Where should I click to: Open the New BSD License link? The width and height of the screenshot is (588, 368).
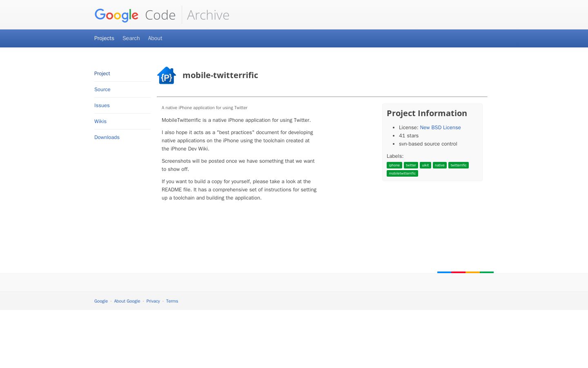pyautogui.click(x=440, y=128)
